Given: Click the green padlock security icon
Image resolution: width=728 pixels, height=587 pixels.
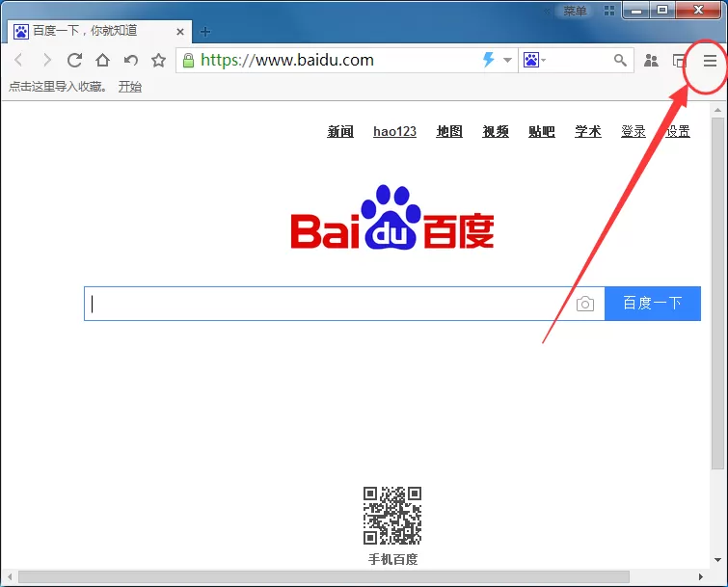Looking at the screenshot, I should [188, 61].
